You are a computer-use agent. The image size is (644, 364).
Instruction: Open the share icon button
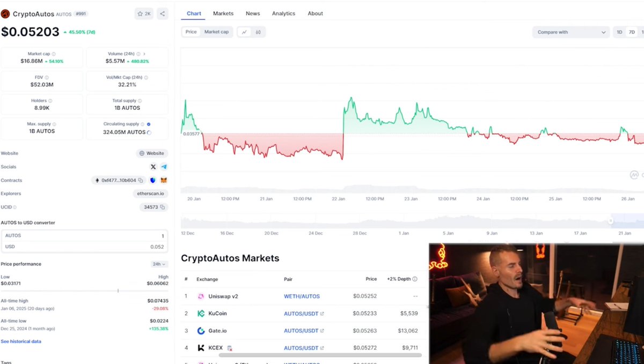click(163, 13)
